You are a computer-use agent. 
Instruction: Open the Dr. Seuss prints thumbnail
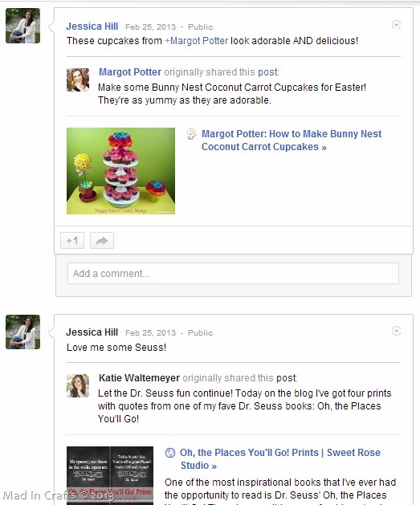click(110, 475)
